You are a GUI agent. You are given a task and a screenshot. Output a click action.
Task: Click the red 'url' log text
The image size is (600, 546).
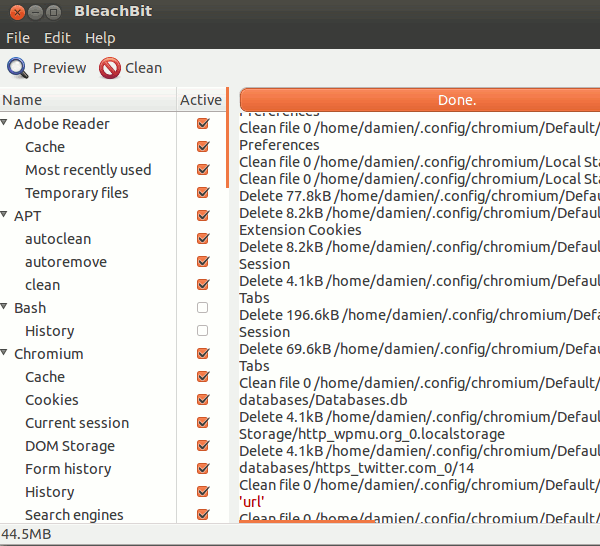[252, 502]
